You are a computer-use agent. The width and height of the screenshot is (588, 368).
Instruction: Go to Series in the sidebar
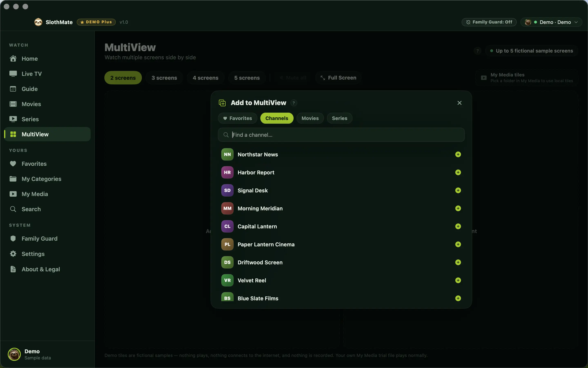(x=47, y=119)
